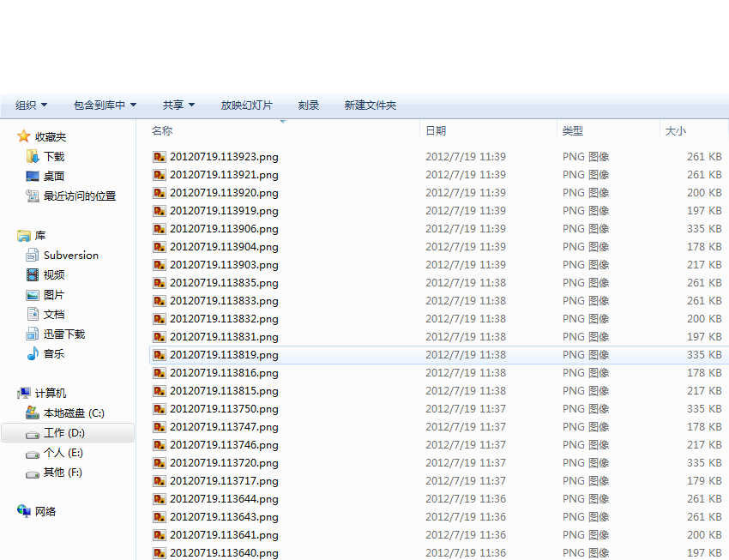Select file icon of 20120719.113920.png
Image resolution: width=729 pixels, height=560 pixels.
coord(159,193)
